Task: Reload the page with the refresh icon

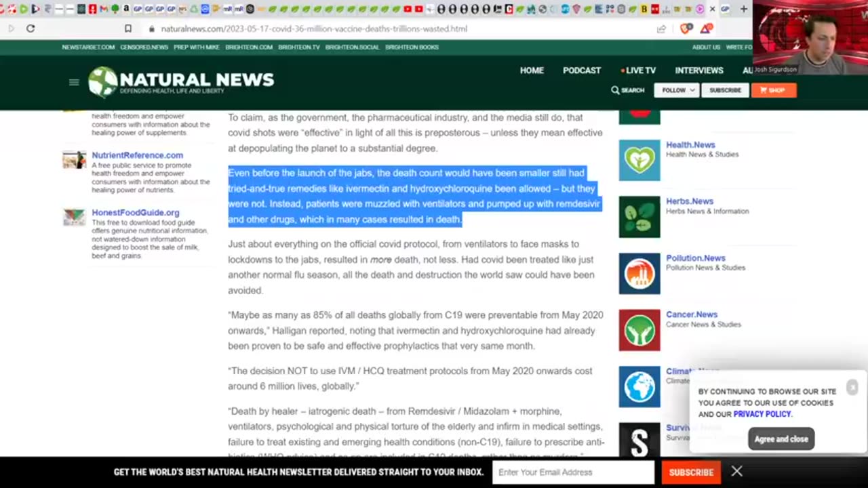Action: point(31,28)
